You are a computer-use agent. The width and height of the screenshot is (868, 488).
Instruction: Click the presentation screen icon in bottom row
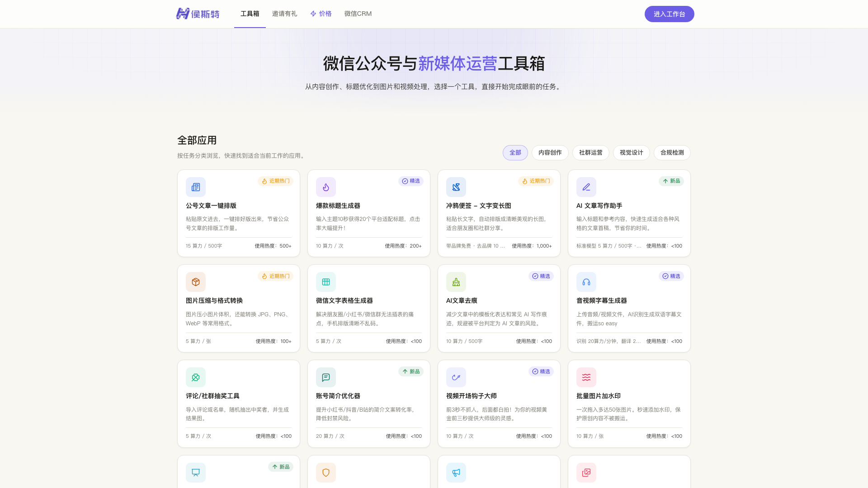[x=196, y=473]
